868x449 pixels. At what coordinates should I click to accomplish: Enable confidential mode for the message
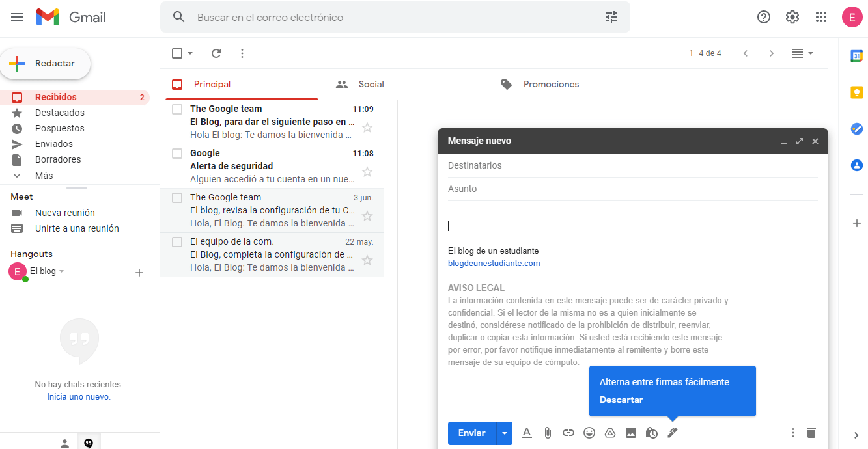point(651,433)
